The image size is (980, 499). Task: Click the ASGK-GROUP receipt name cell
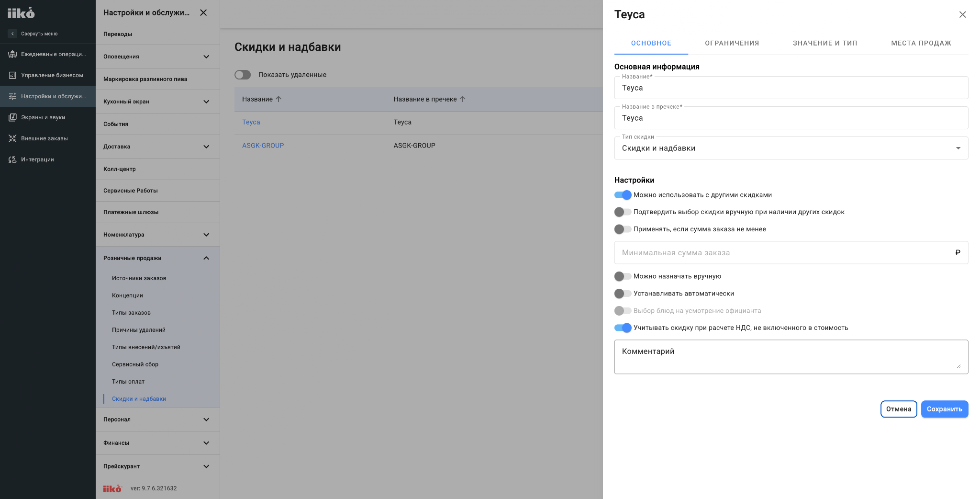(414, 146)
